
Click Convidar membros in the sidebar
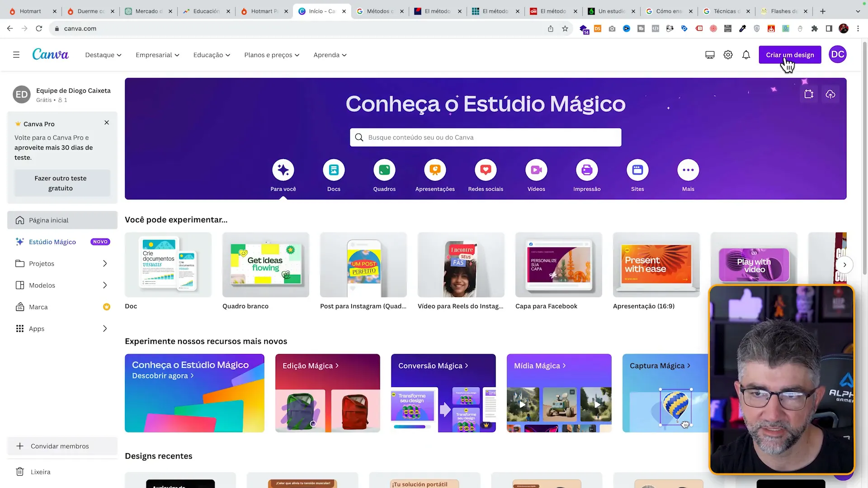[62, 446]
